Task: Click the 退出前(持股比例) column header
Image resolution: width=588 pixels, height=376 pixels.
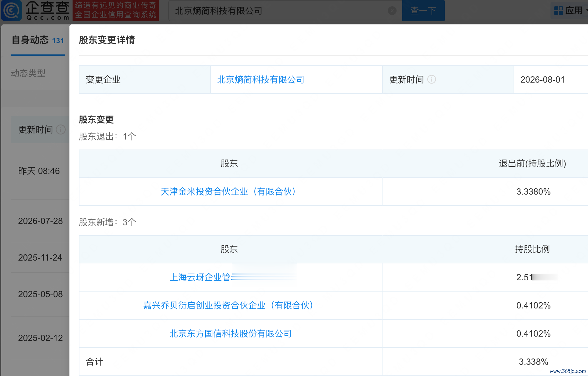Action: [x=532, y=163]
